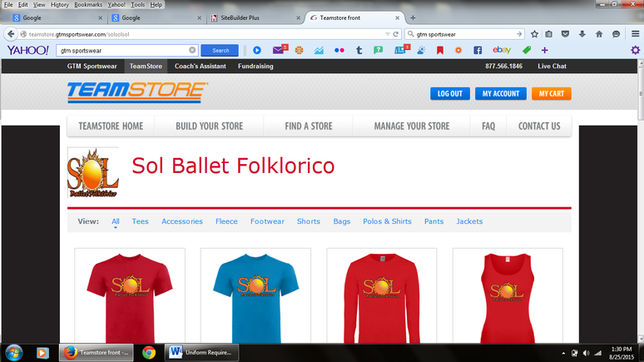
Task: Click the red bookmark icon in the Yahoo toolbar
Action: point(440,50)
